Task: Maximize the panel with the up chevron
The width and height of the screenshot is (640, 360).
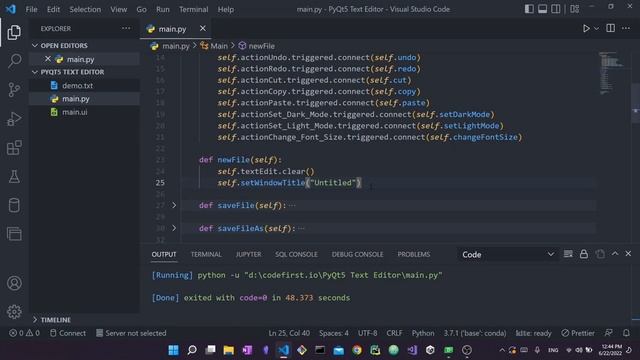Action: (615, 254)
